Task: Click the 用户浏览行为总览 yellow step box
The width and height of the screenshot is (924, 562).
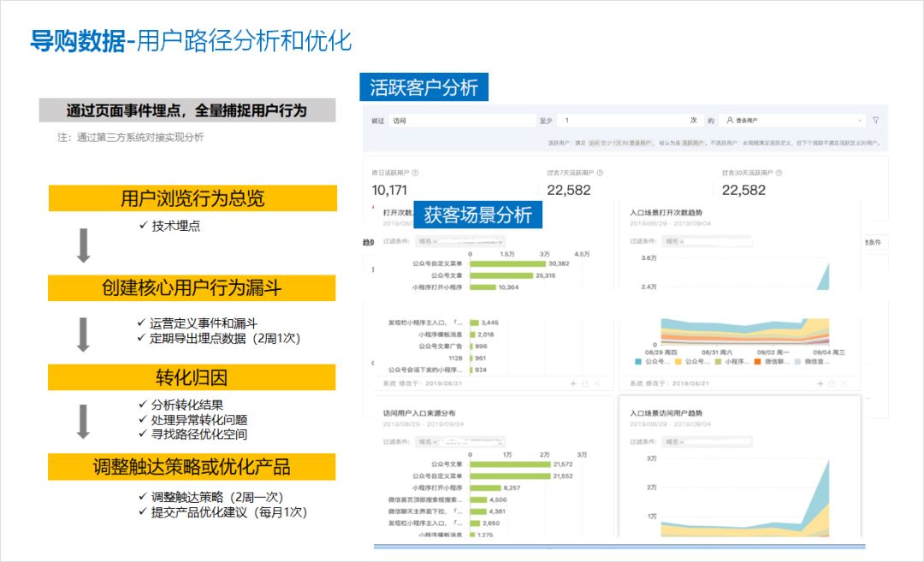Action: pos(192,198)
